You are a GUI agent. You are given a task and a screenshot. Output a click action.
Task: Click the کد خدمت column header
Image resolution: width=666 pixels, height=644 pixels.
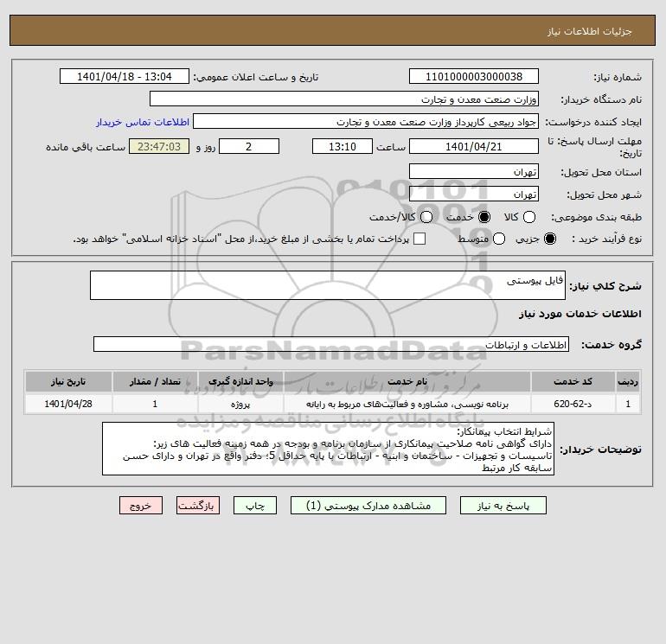(573, 381)
